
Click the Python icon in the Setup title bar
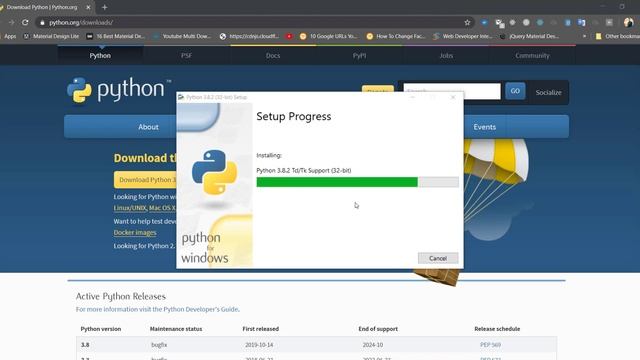tap(181, 97)
